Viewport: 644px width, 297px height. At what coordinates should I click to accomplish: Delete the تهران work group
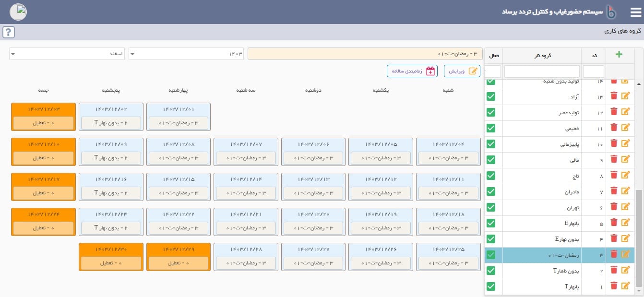point(614,207)
